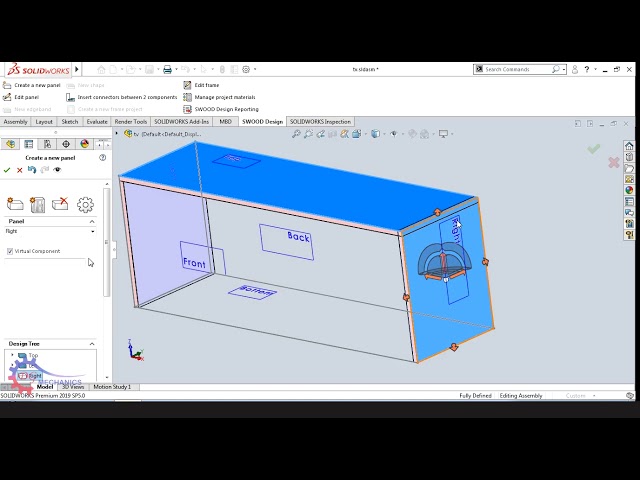This screenshot has height=480, width=640.
Task: Accept with viewport green check mark
Action: [x=594, y=149]
